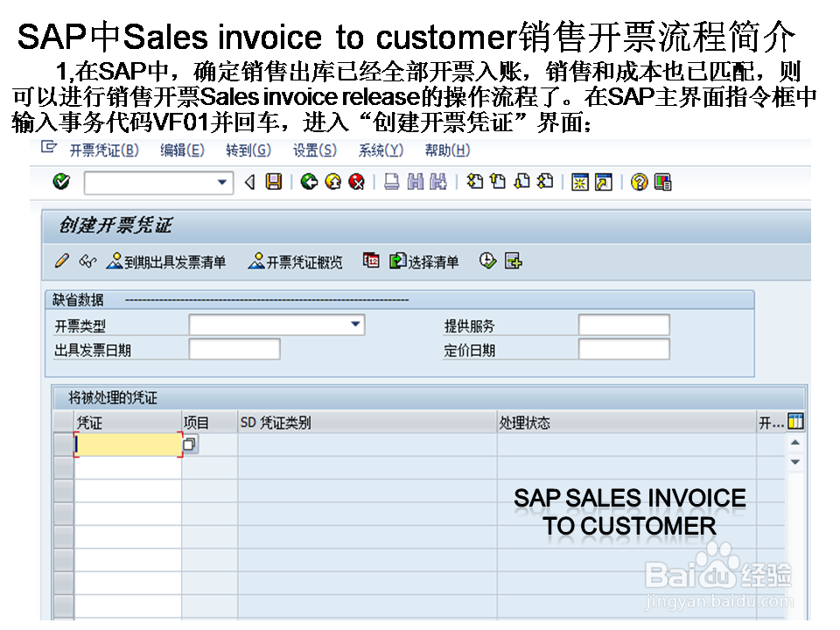Click the green checkmark Enter icon
The image size is (840, 630).
click(x=61, y=182)
